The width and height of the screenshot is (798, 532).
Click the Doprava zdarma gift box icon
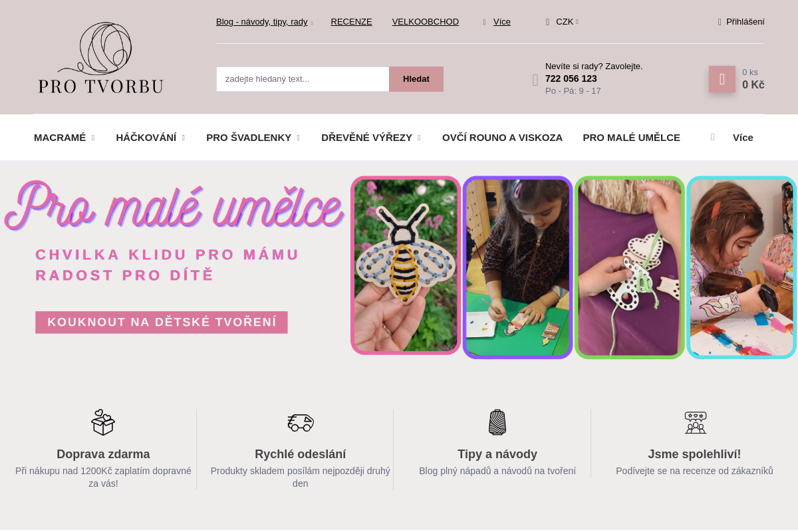(103, 422)
